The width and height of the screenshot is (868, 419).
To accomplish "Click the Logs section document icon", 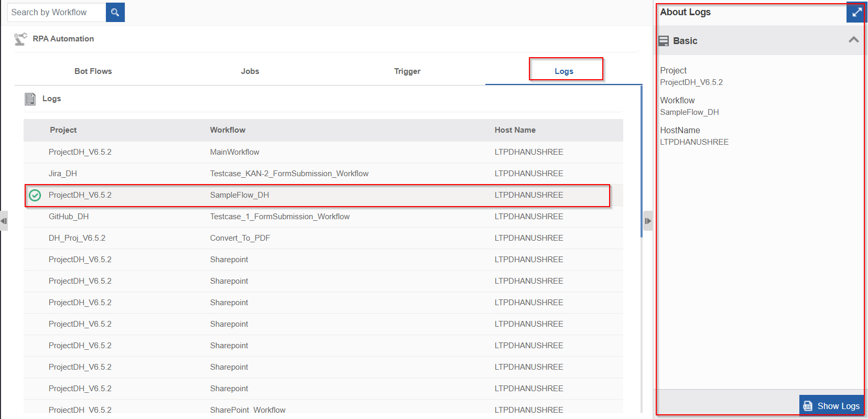I will click(30, 99).
